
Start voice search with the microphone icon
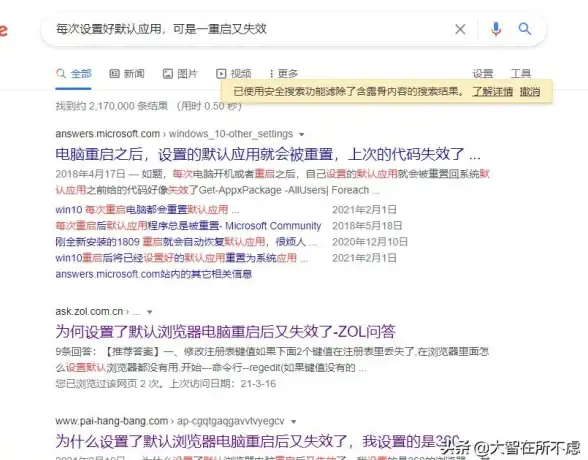[x=496, y=29]
